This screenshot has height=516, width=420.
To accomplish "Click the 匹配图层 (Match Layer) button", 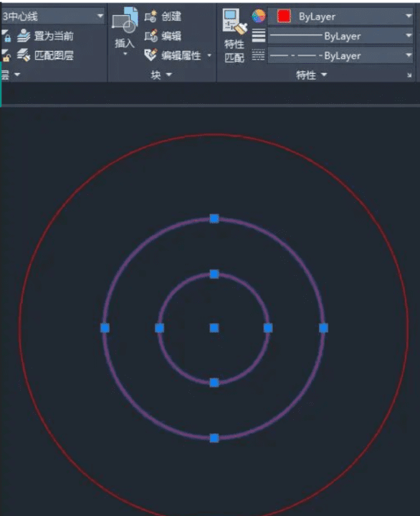I will click(x=45, y=55).
